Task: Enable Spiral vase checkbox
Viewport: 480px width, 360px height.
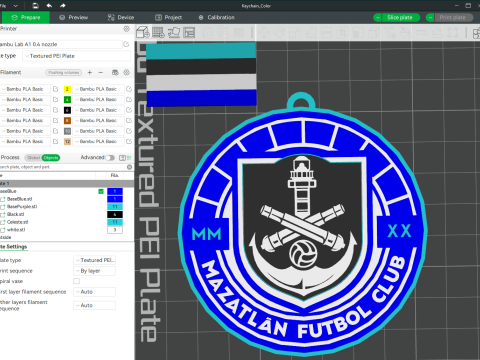Action: point(76,281)
